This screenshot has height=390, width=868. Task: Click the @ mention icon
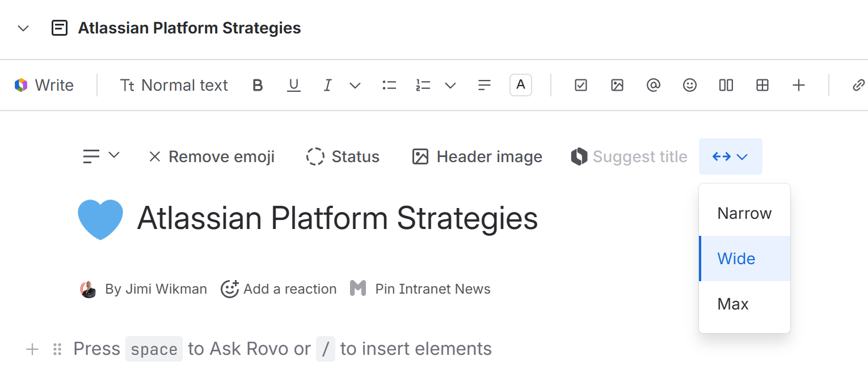653,86
